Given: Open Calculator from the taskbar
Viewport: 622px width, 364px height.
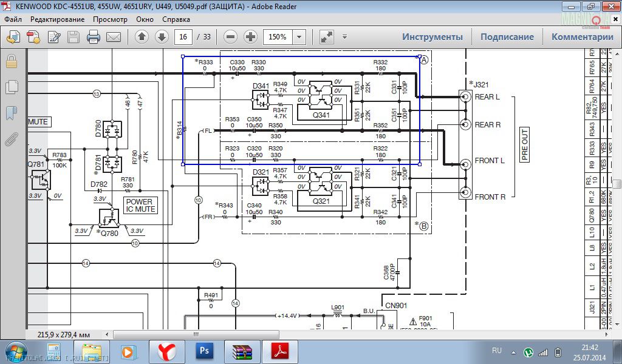Looking at the screenshot, I should pyautogui.click(x=53, y=352).
